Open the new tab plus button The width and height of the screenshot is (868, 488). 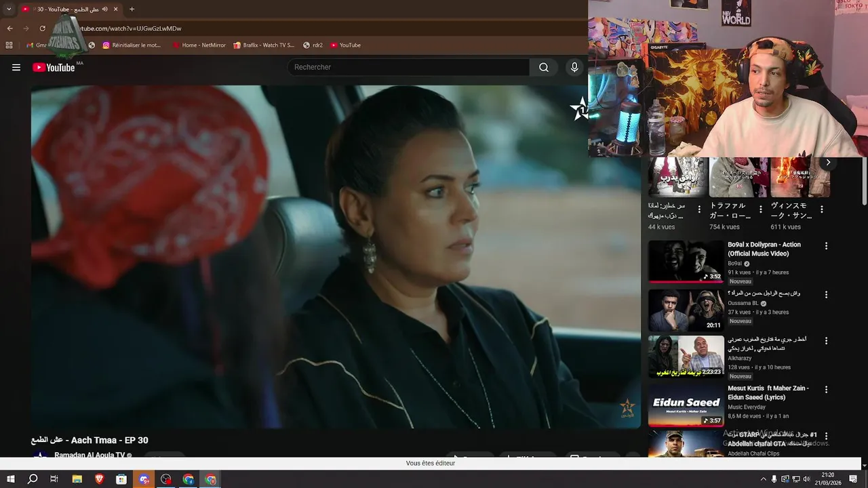[x=132, y=9]
